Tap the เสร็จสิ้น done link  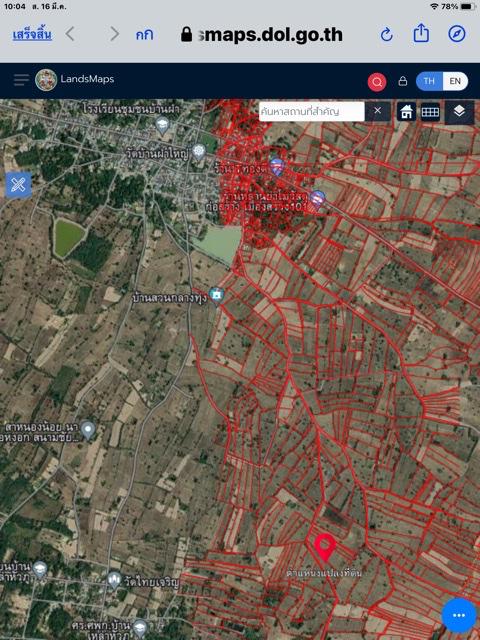point(32,35)
